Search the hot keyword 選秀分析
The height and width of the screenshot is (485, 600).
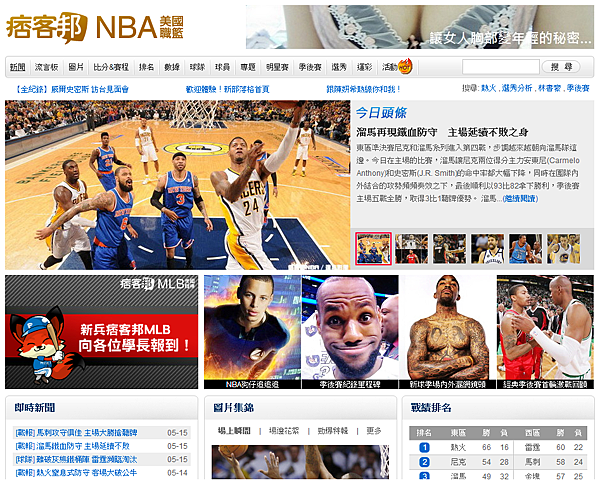[x=517, y=88]
